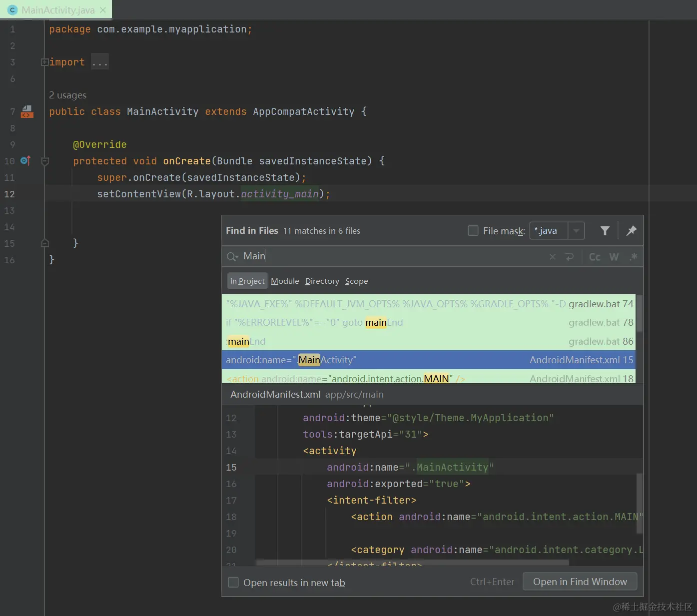Click the activity_main reference in code

point(280,194)
